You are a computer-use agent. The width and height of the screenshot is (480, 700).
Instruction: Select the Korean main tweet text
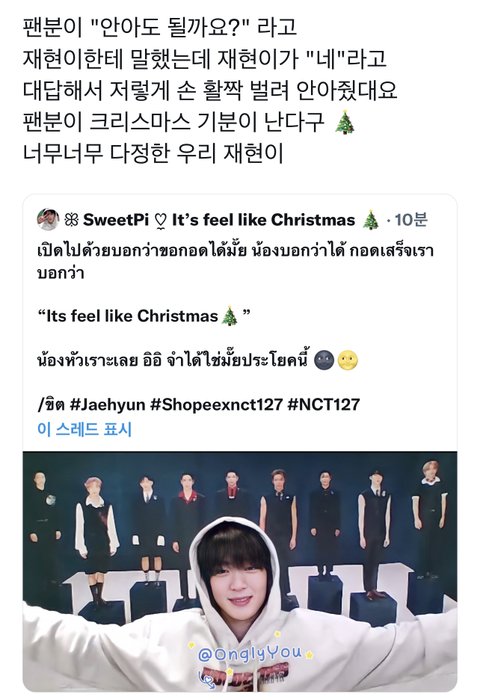pyautogui.click(x=210, y=91)
